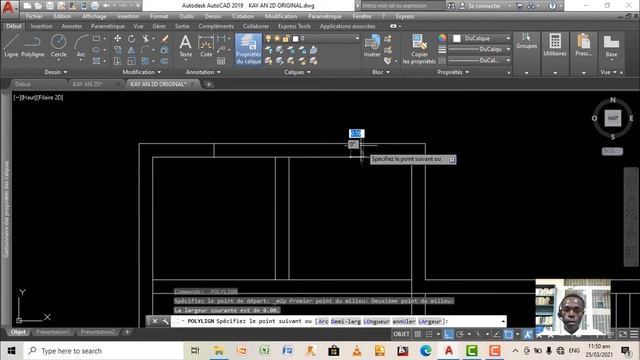
Task: Click Copier les propriétés tool
Action: click(x=419, y=49)
